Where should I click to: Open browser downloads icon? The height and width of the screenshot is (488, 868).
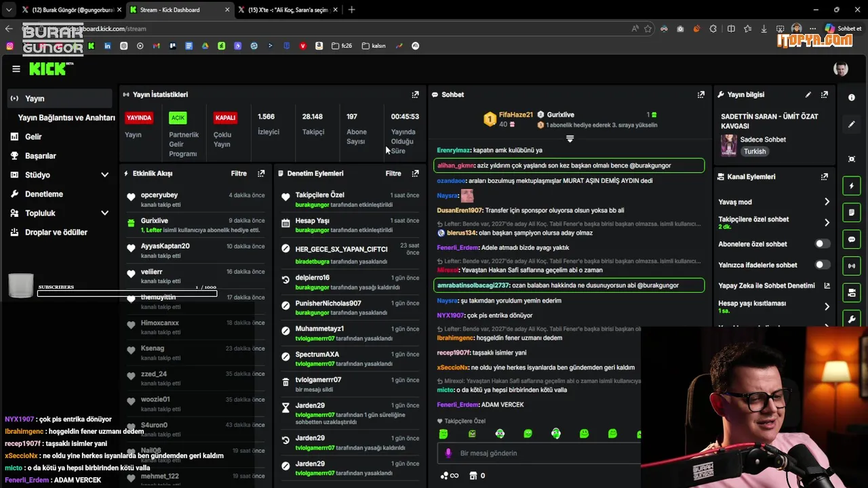[x=764, y=28]
